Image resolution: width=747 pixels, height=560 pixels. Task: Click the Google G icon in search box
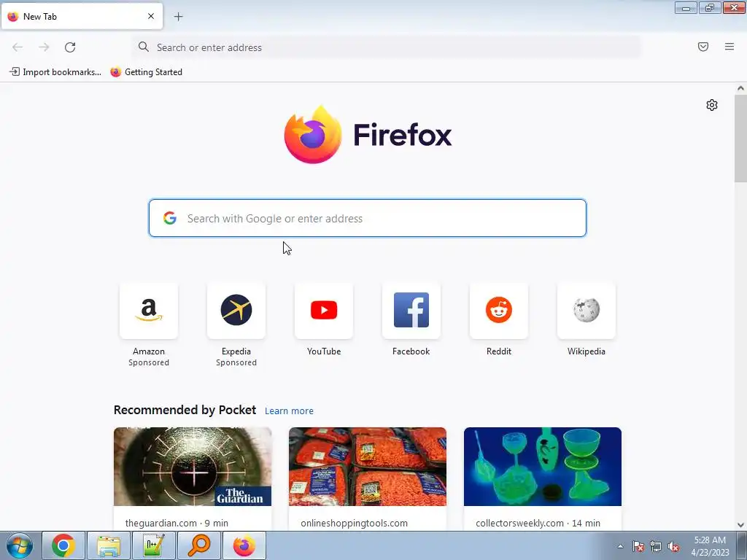169,218
